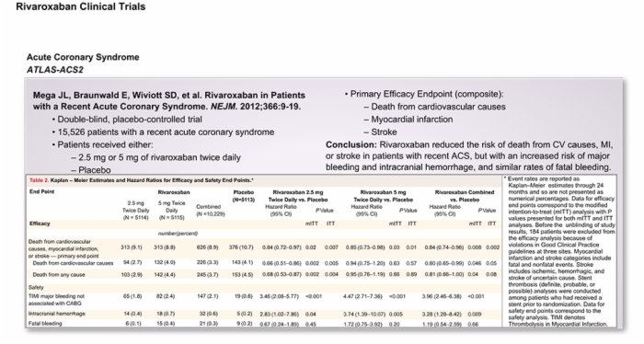Click the 2.5 mg or 5 mg rivaroxaban line
Image resolution: width=644 pixels, height=344 pixels.
pyautogui.click(x=156, y=157)
